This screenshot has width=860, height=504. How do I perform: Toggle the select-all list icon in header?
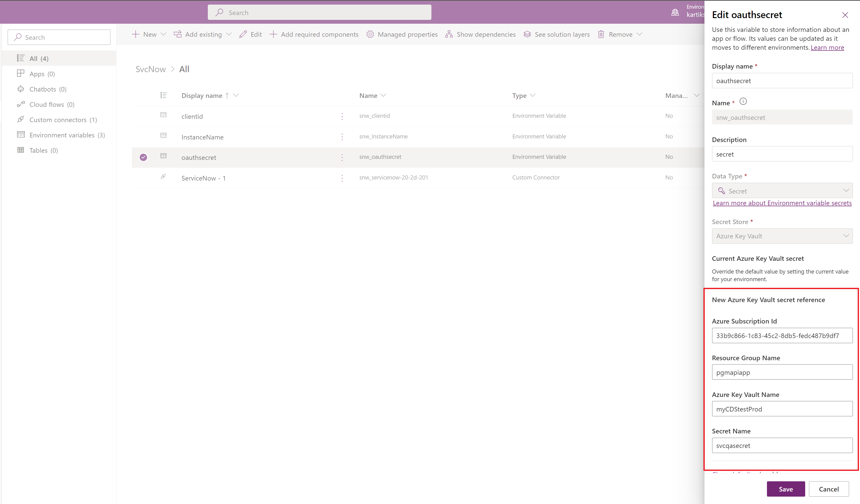(163, 96)
